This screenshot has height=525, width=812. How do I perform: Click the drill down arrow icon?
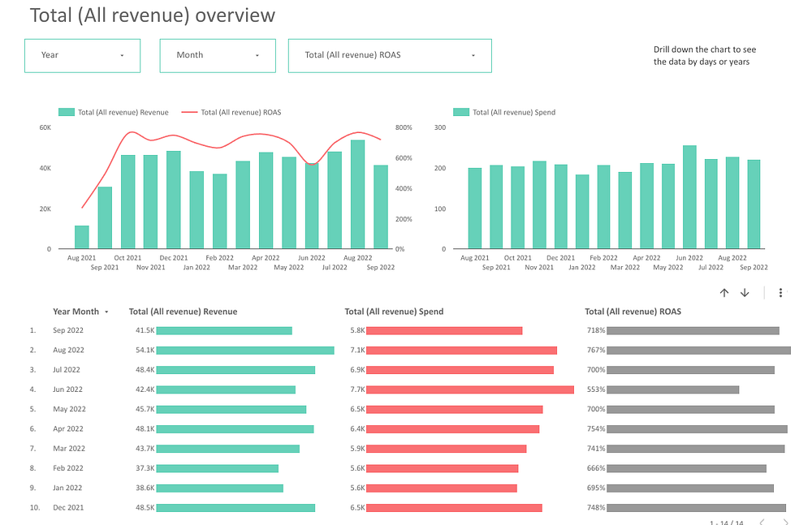click(x=745, y=293)
